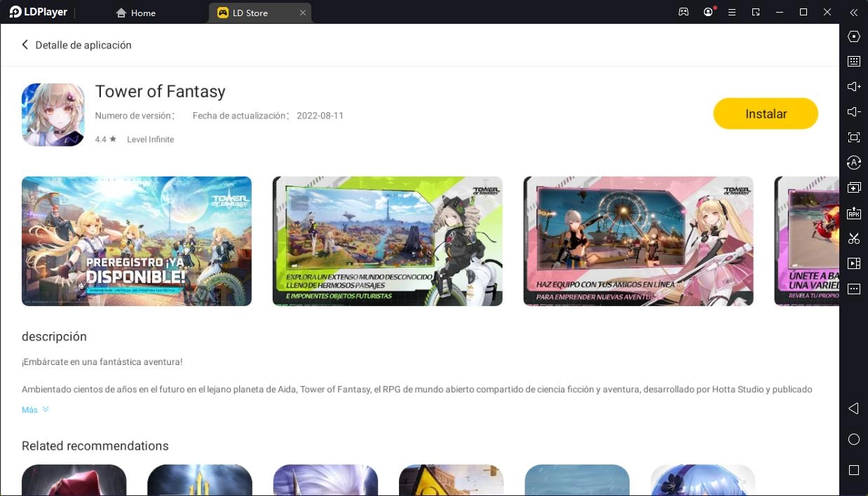Open first recommended app with red-hooded icon
The image size is (868, 496).
74,481
